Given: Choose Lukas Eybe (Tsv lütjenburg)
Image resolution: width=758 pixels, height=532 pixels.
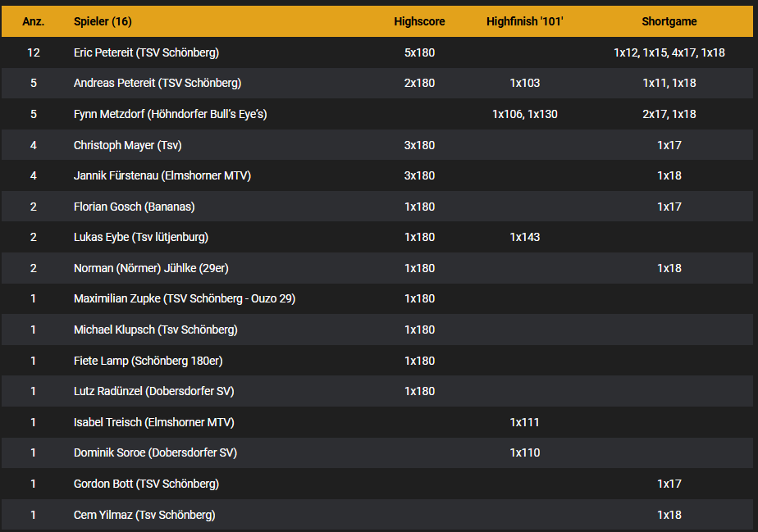Looking at the screenshot, I should pyautogui.click(x=140, y=237).
